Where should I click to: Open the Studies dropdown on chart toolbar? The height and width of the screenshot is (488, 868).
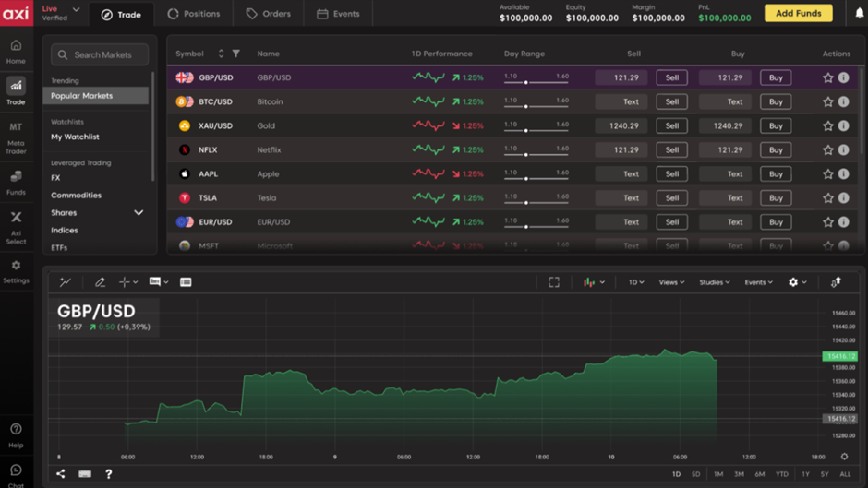pos(714,282)
